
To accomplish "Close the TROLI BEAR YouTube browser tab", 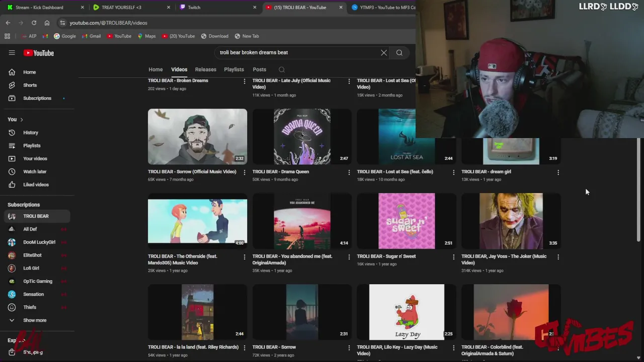I will click(341, 8).
